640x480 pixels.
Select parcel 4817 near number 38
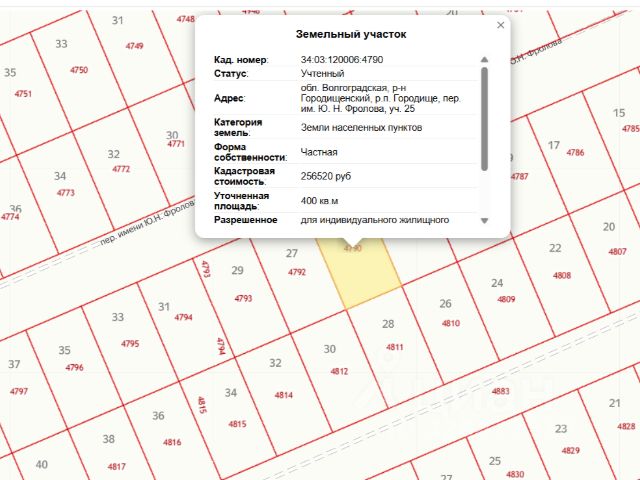point(116,467)
